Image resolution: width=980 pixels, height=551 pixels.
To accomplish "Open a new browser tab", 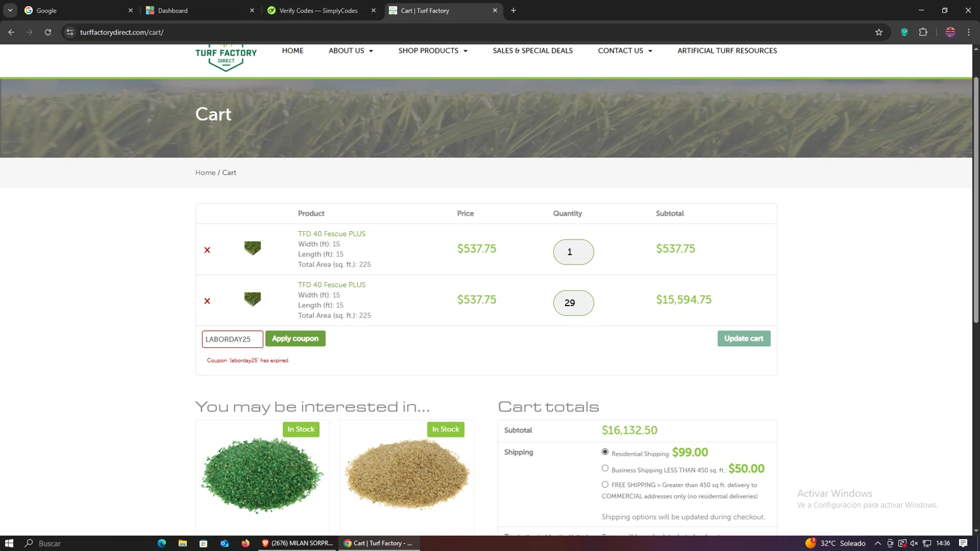I will pos(514,10).
